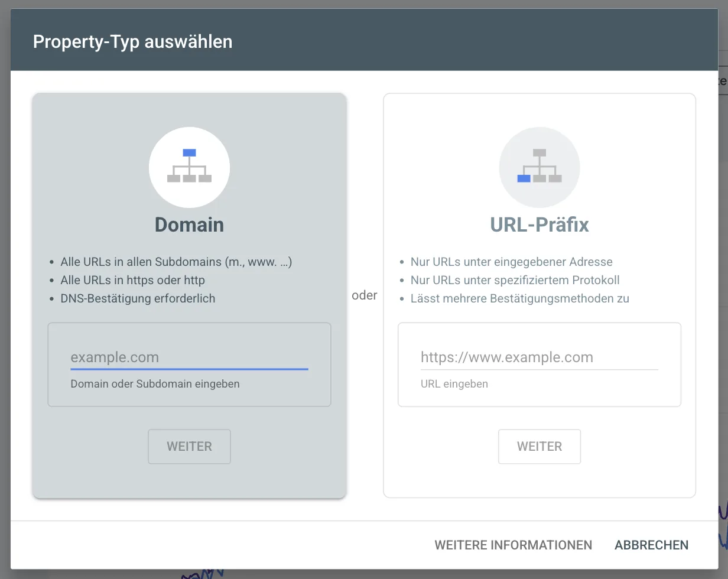Select the URL-Präfix heading
This screenshot has width=728, height=579.
point(539,225)
